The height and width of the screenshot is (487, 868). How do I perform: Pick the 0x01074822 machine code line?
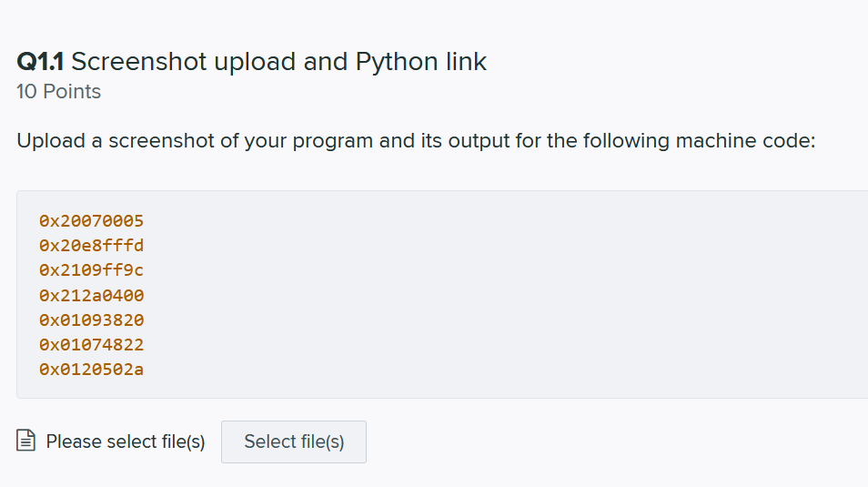coord(91,345)
